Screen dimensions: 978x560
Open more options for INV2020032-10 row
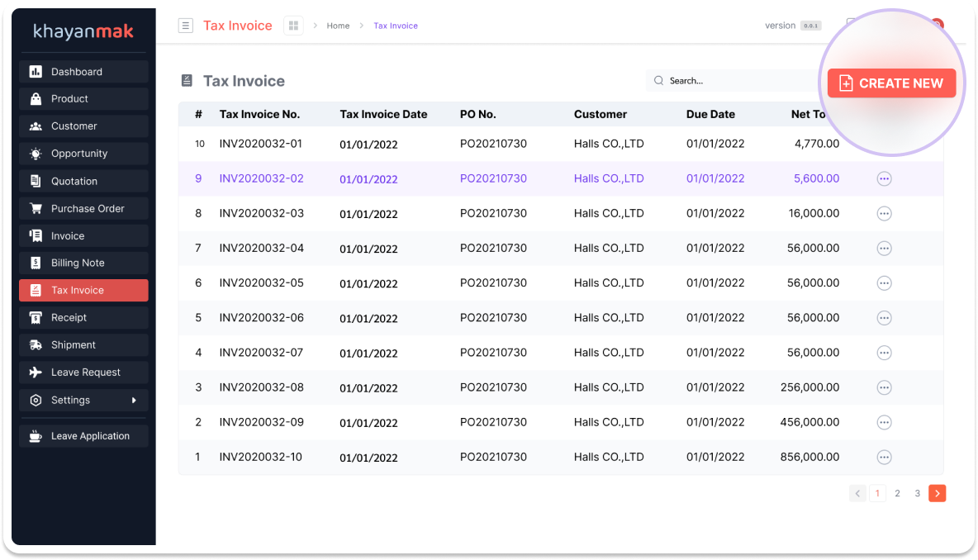884,457
